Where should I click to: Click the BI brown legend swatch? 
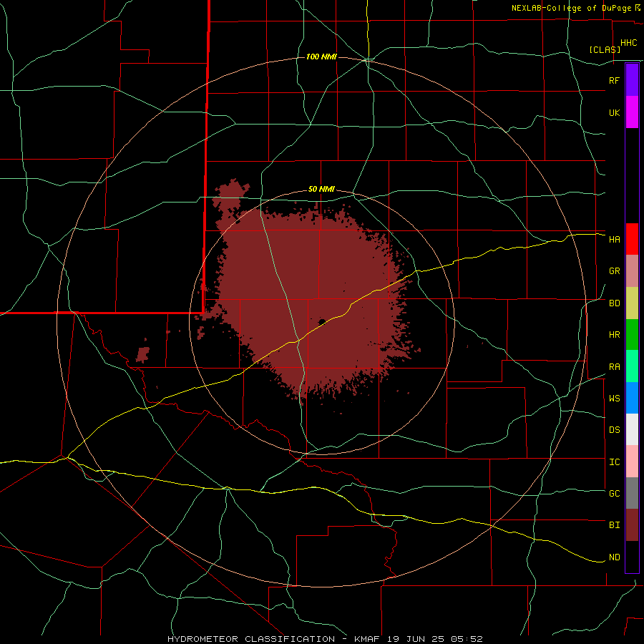[632, 525]
